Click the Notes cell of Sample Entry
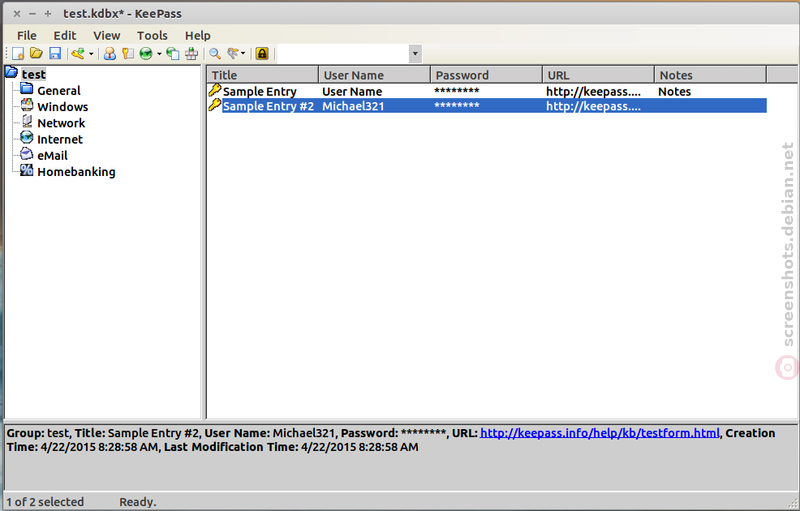 tap(674, 92)
